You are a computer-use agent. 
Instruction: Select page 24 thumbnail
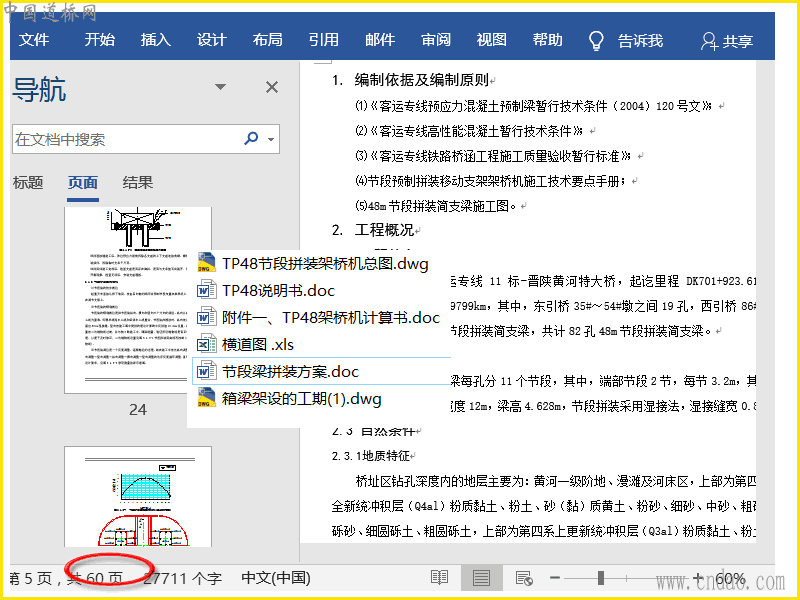point(138,300)
